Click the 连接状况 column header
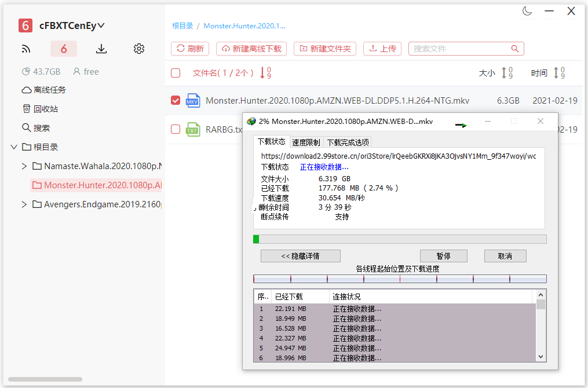588x388 pixels. [430, 297]
